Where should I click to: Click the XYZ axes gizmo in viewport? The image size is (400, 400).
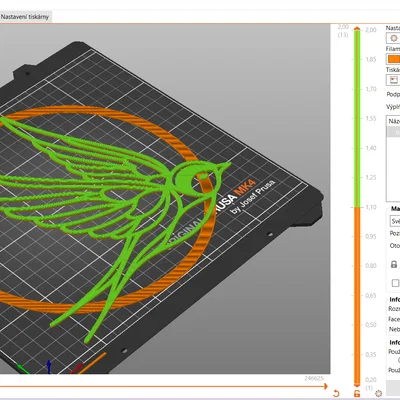(x=48, y=365)
